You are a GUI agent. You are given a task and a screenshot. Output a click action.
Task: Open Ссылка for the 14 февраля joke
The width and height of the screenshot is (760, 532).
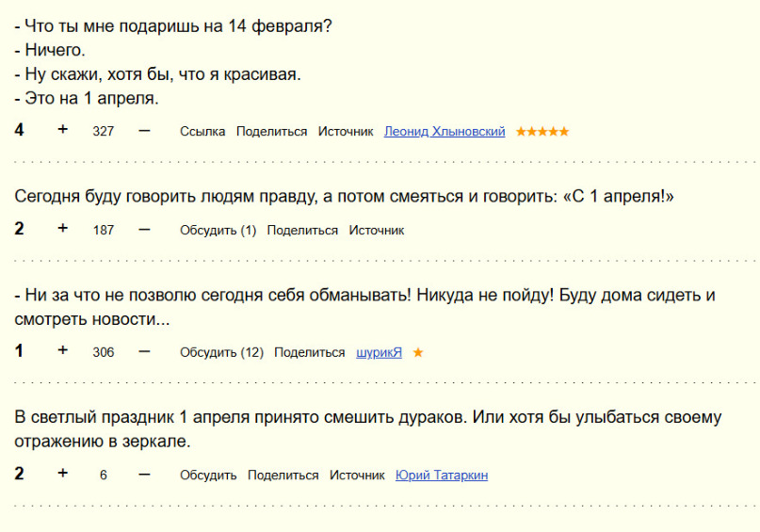[x=203, y=132]
